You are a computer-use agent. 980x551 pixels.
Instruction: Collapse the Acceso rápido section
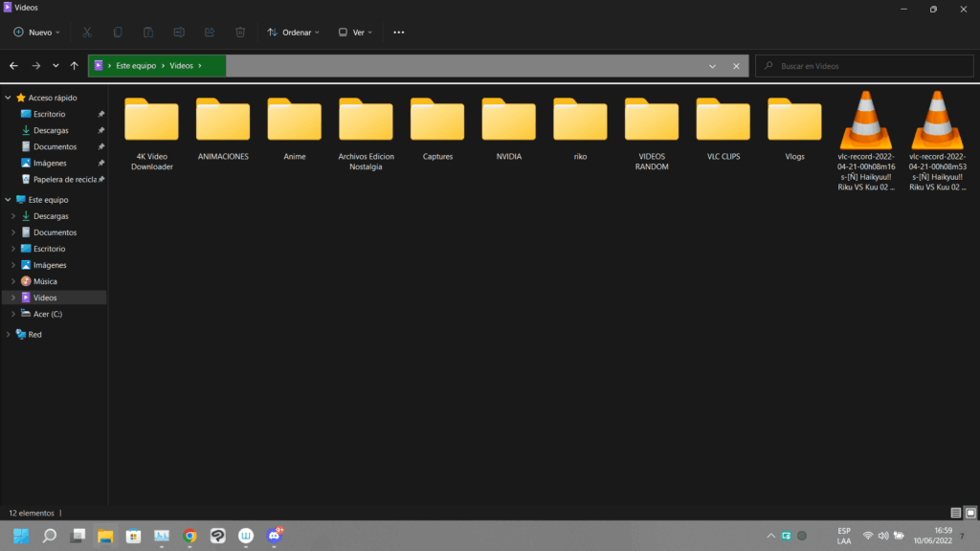point(9,98)
